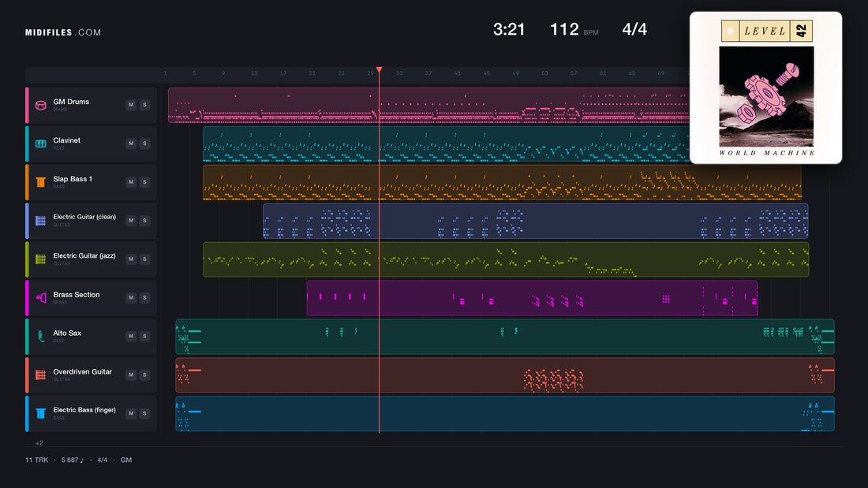This screenshot has height=488, width=868.
Task: Click the 4/4 time signature in header
Action: pyautogui.click(x=634, y=29)
